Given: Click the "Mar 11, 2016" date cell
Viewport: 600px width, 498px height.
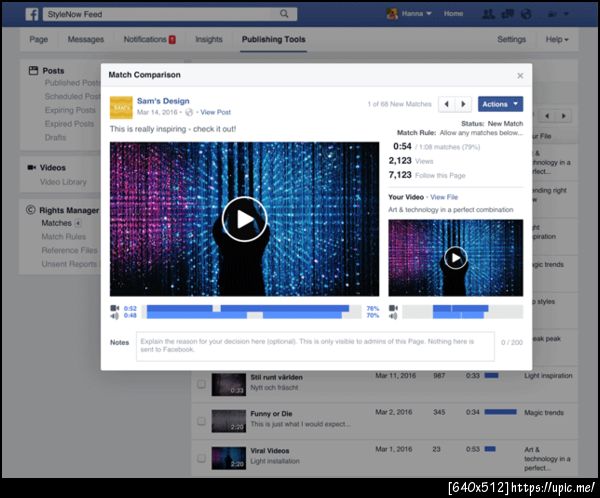Looking at the screenshot, I should click(x=396, y=376).
